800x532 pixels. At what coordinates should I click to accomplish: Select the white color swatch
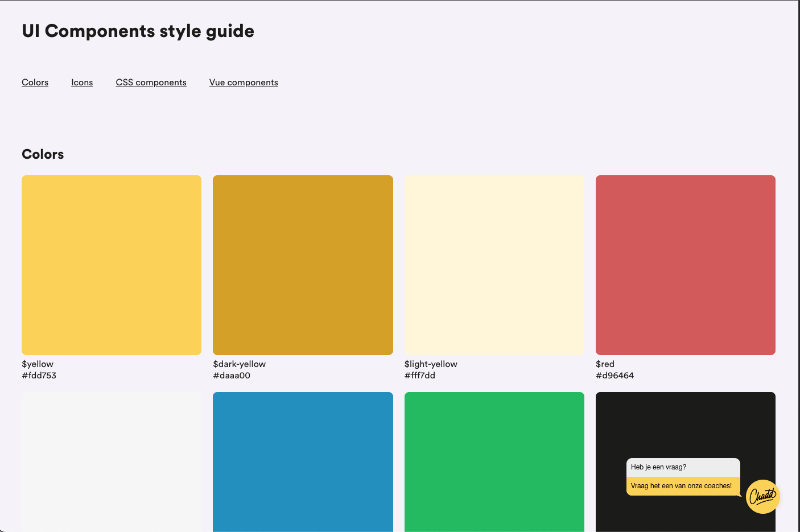coord(111,462)
